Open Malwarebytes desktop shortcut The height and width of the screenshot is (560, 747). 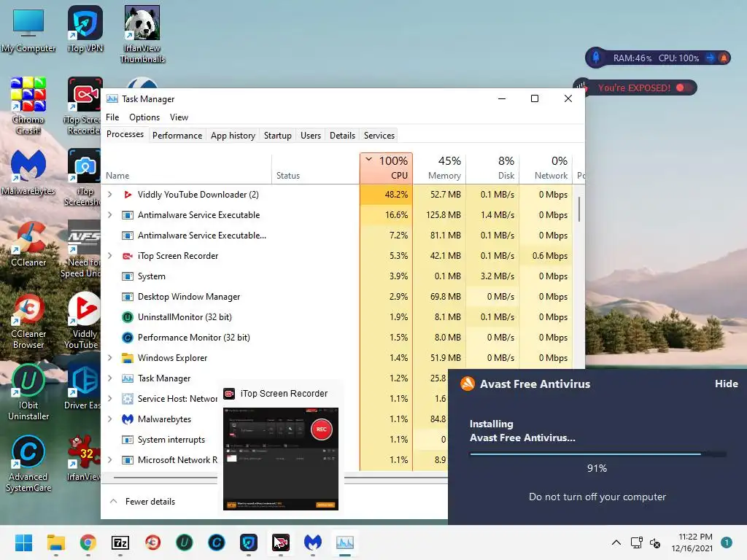[x=28, y=172]
